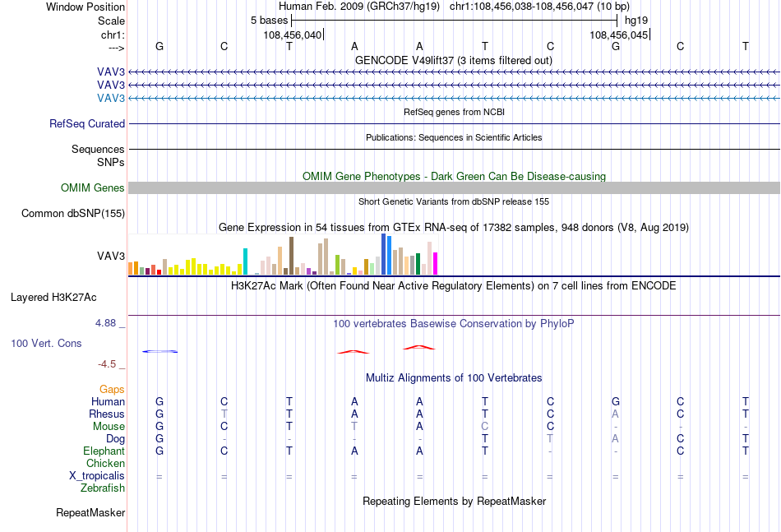Image resolution: width=781 pixels, height=532 pixels.
Task: Click the Short Genetic Variants from dbSNP title
Action: pos(454,201)
